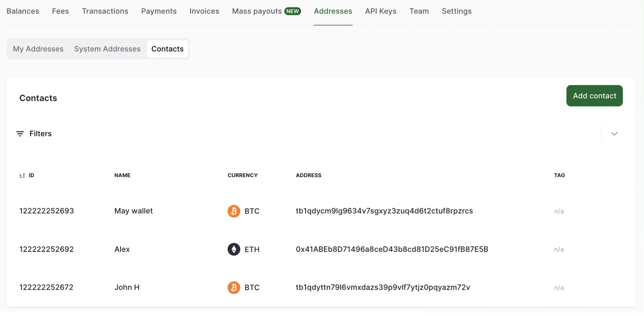The image size is (644, 316).
Task: Click the Bitcoin icon in John H row
Action: coord(234,288)
